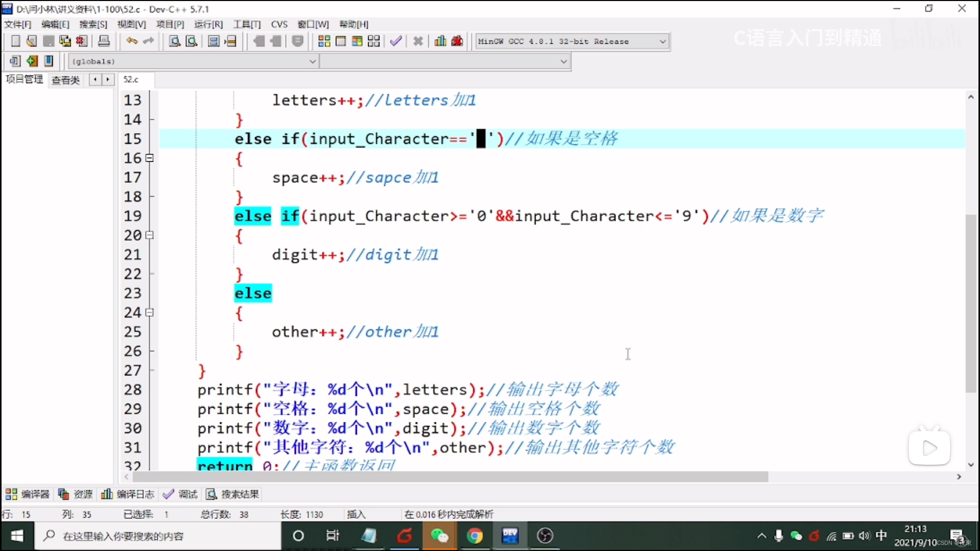Collapse the code fold at line 20
The image size is (980, 551).
[x=150, y=235]
